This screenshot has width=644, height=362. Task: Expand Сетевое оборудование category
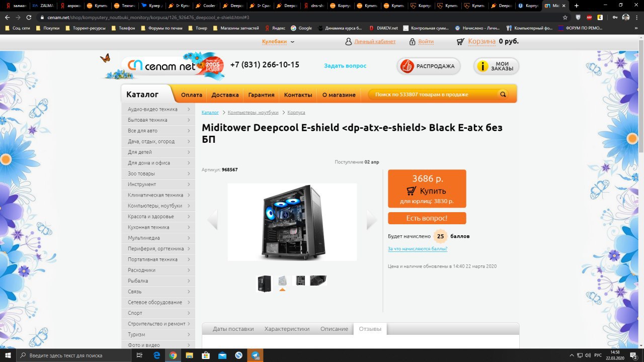pyautogui.click(x=158, y=302)
